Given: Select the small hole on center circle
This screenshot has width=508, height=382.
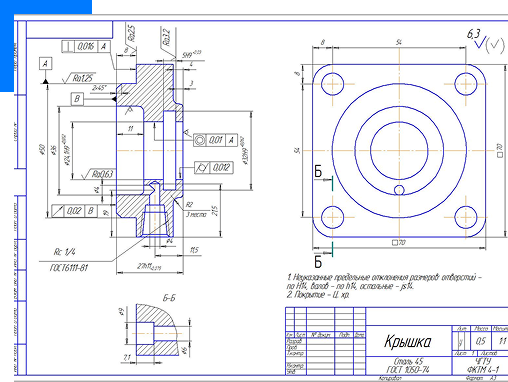Looking at the screenshot, I should point(399,190).
